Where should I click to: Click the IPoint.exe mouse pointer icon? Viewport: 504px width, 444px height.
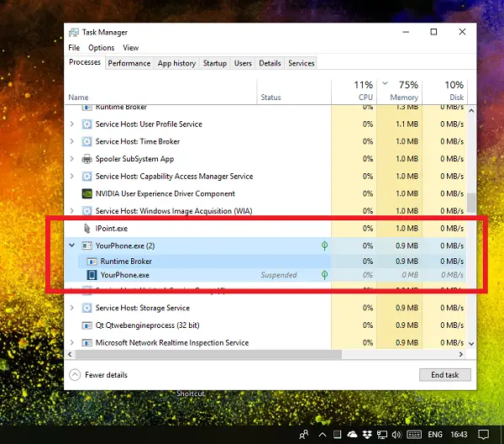(87, 229)
